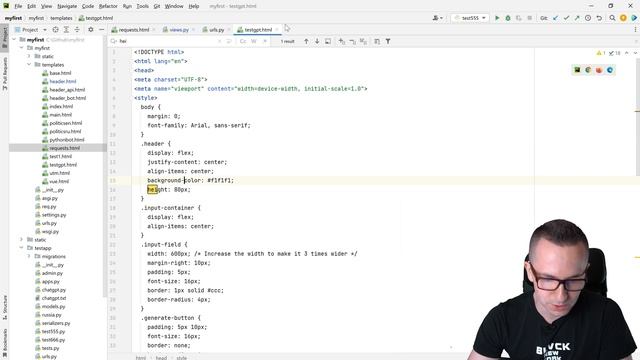Select chatgpt.py in the project tree
The width and height of the screenshot is (640, 360).
pyautogui.click(x=53, y=290)
